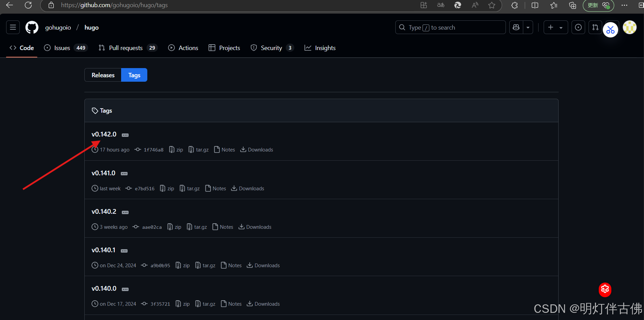The width and height of the screenshot is (644, 320).
Task: Download the zip for v0.140.1
Action: point(183,265)
